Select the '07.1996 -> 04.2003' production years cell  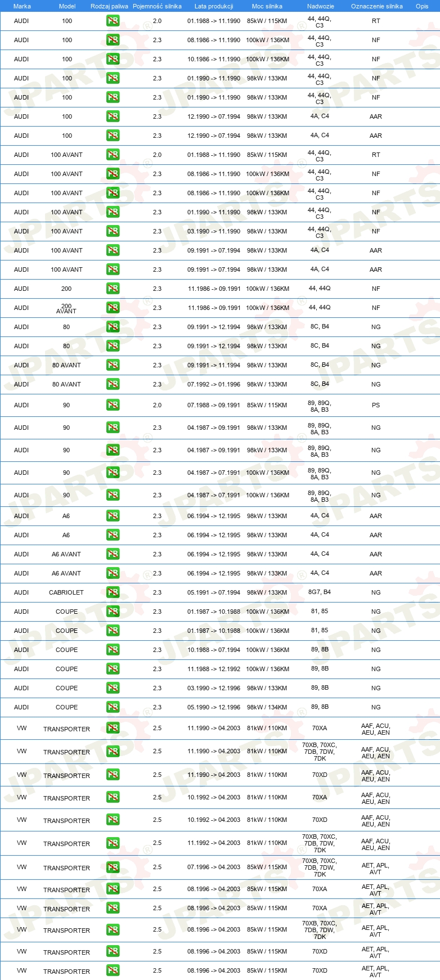(214, 867)
